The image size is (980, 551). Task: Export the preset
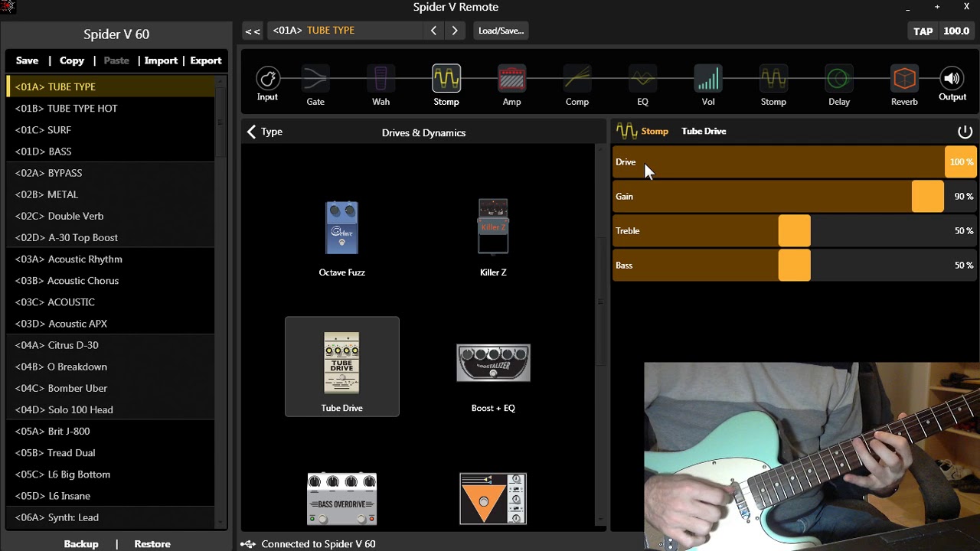(x=206, y=60)
